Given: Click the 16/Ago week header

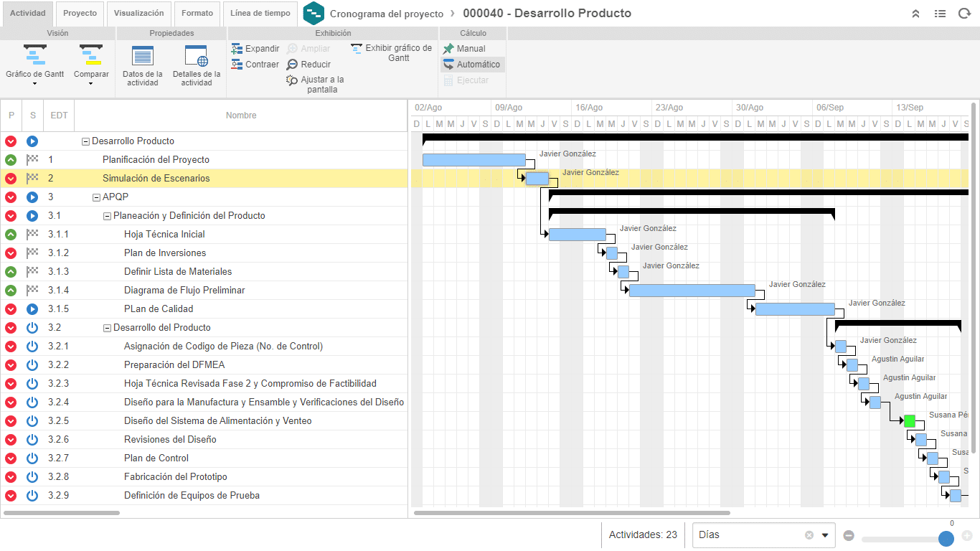Looking at the screenshot, I should point(612,108).
